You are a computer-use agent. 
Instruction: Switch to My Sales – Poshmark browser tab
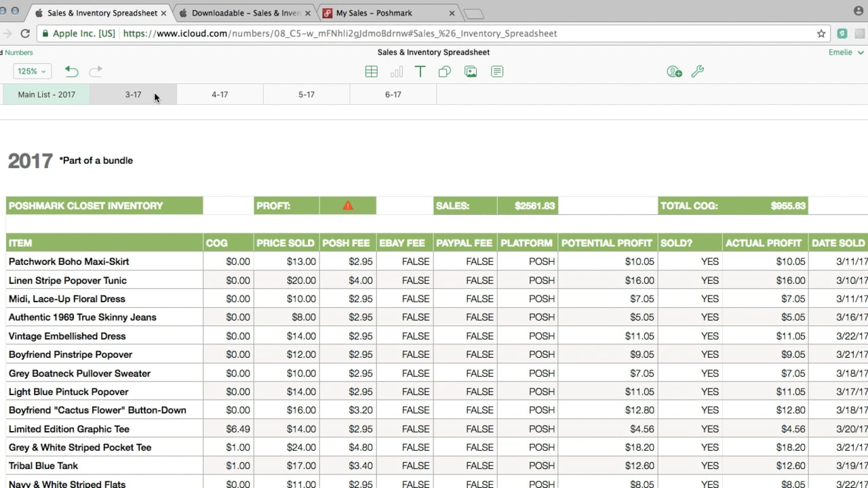point(374,13)
